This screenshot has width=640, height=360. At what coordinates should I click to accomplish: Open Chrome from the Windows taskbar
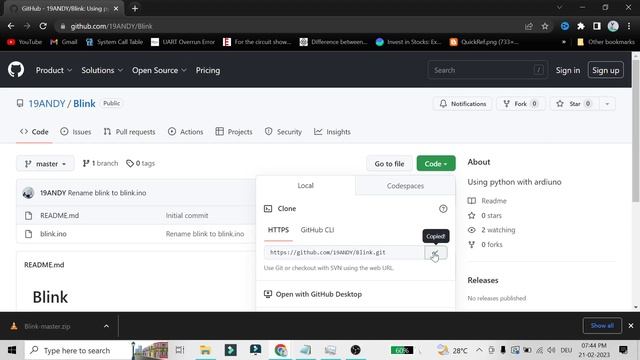(x=280, y=350)
